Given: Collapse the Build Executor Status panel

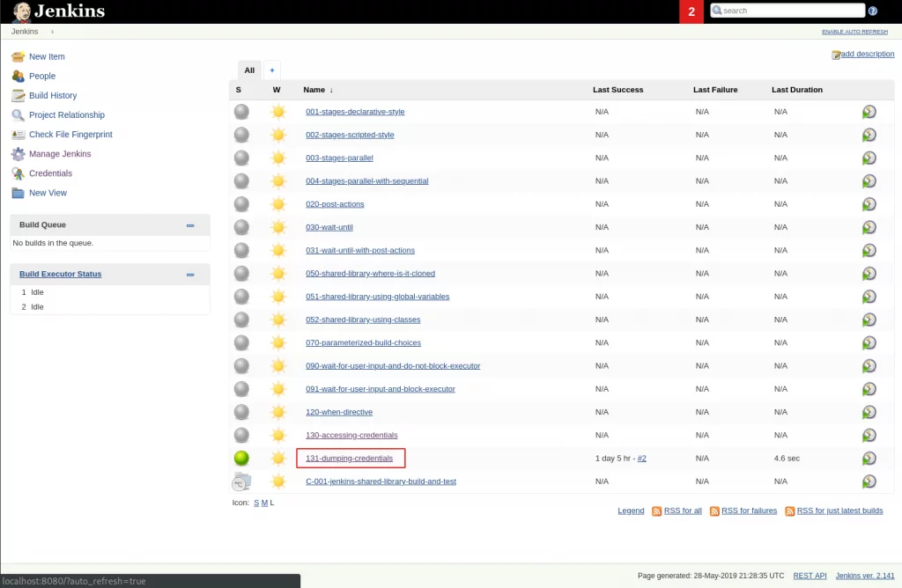Looking at the screenshot, I should (x=190, y=275).
